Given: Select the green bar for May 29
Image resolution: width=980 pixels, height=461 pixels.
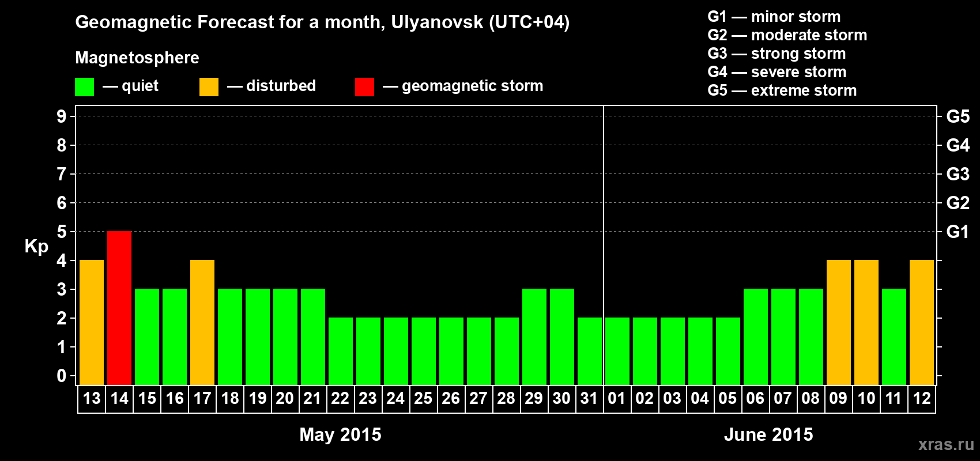Looking at the screenshot, I should [x=534, y=337].
